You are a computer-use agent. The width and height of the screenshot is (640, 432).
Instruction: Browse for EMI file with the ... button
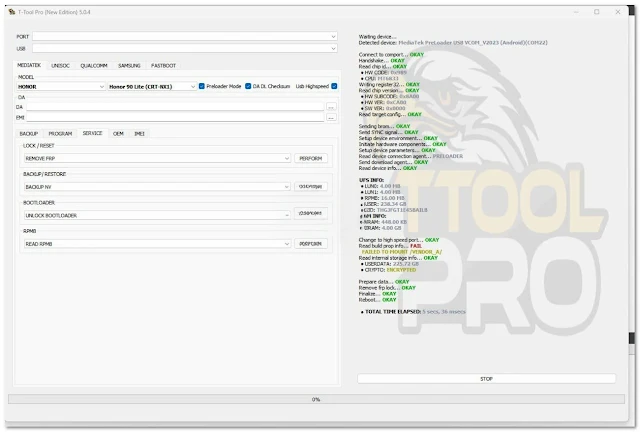click(331, 118)
